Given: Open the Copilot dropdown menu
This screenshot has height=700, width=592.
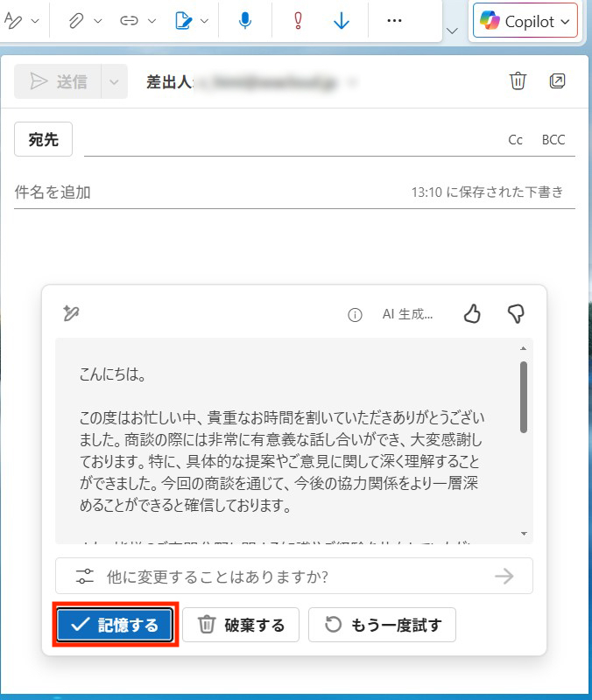Looking at the screenshot, I should pyautogui.click(x=525, y=21).
